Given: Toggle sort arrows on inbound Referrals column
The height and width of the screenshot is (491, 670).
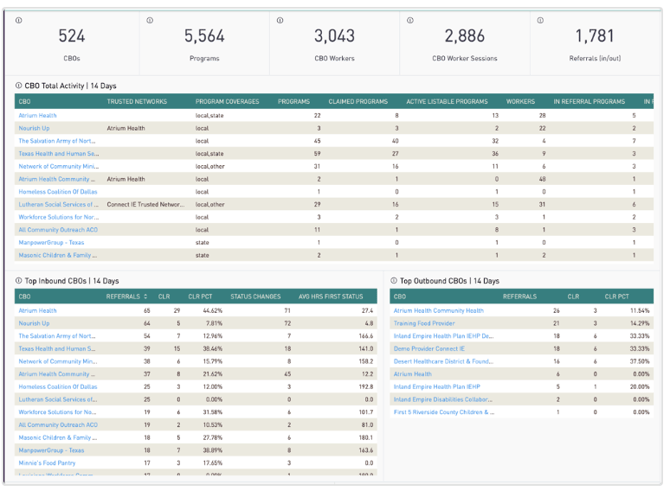Looking at the screenshot, I should [x=147, y=297].
